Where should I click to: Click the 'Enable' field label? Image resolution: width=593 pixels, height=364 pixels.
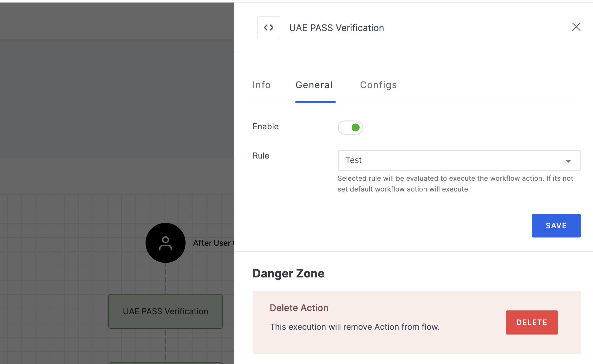coord(266,127)
